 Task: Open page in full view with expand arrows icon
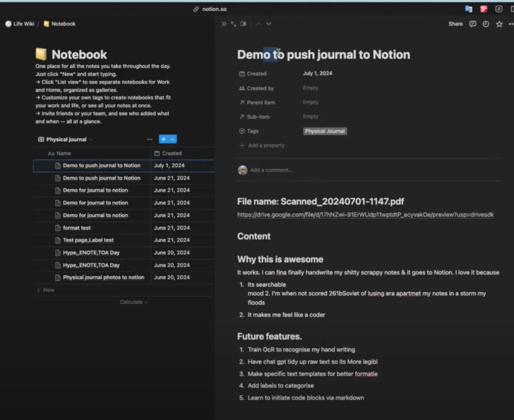[233, 24]
